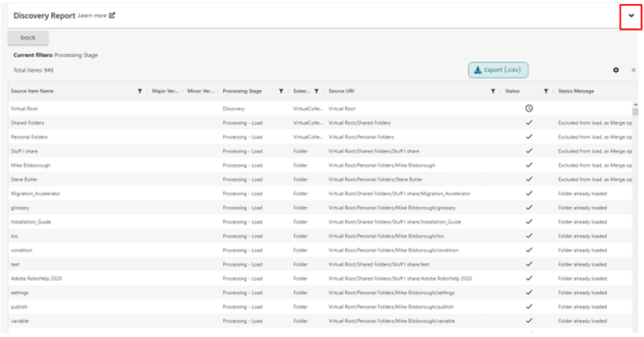Click the checkmark status in Shared Folders row
Viewport: 644px width, 337px height.
click(x=529, y=122)
